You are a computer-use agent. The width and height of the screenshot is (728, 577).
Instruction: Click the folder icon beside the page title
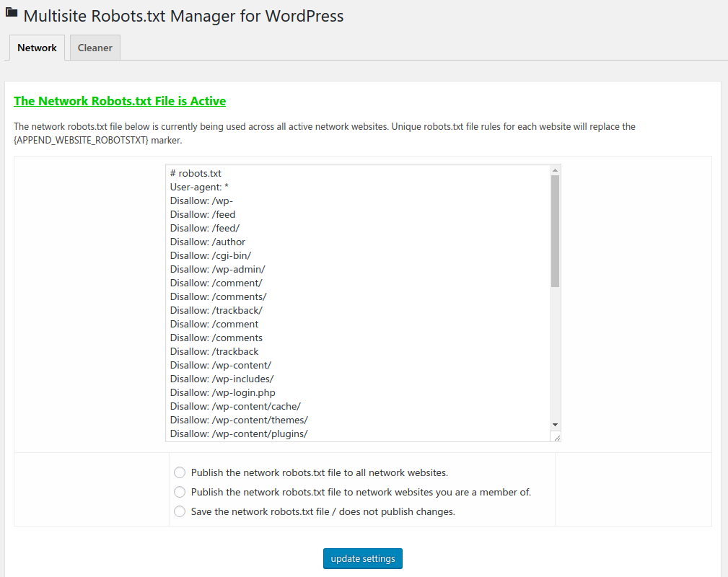click(12, 12)
